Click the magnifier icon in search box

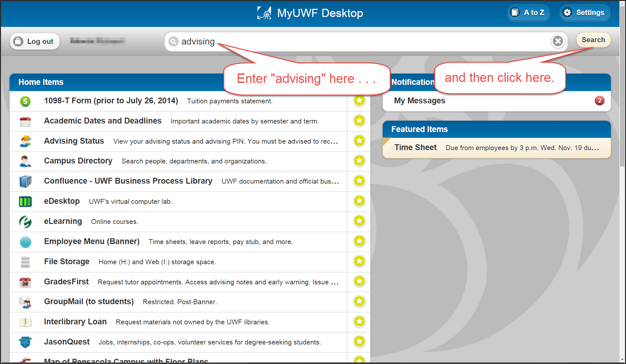[x=174, y=41]
